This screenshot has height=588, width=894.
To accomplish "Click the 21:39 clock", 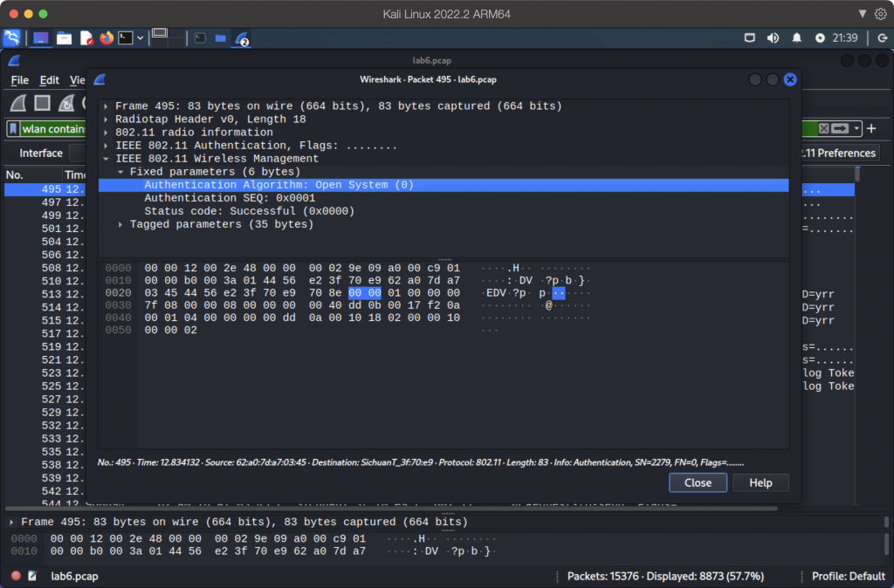I will (845, 38).
